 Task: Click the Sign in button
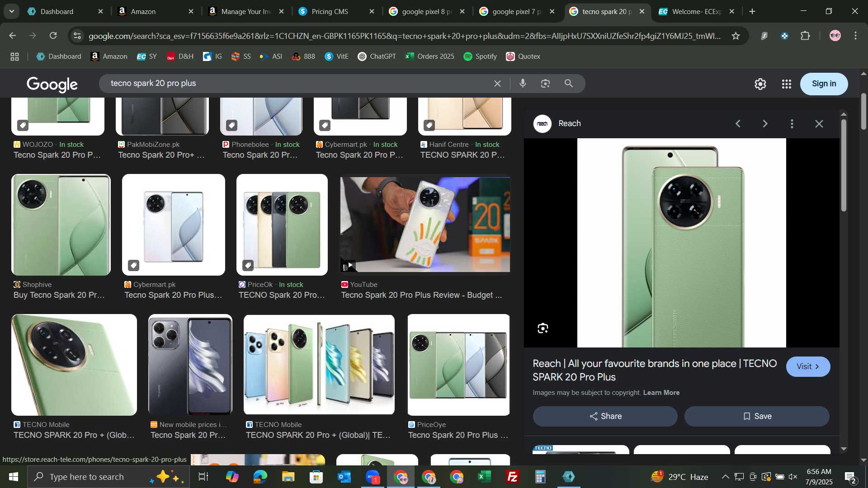(824, 84)
